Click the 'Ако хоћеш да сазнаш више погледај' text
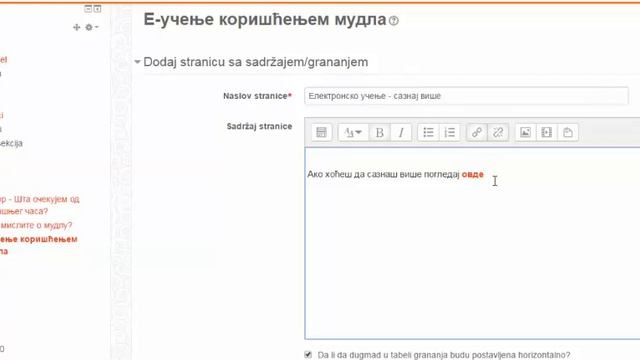This screenshot has width=640, height=360. tap(383, 174)
